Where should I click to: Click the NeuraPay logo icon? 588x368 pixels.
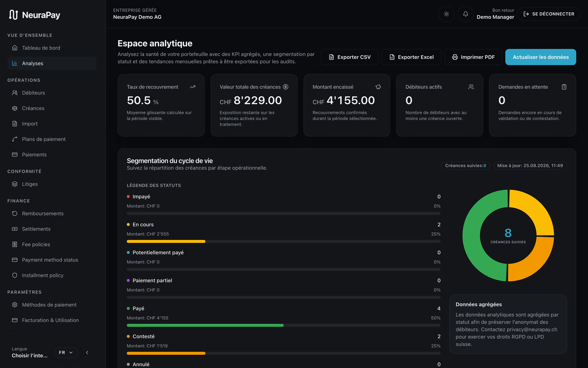[x=14, y=15]
